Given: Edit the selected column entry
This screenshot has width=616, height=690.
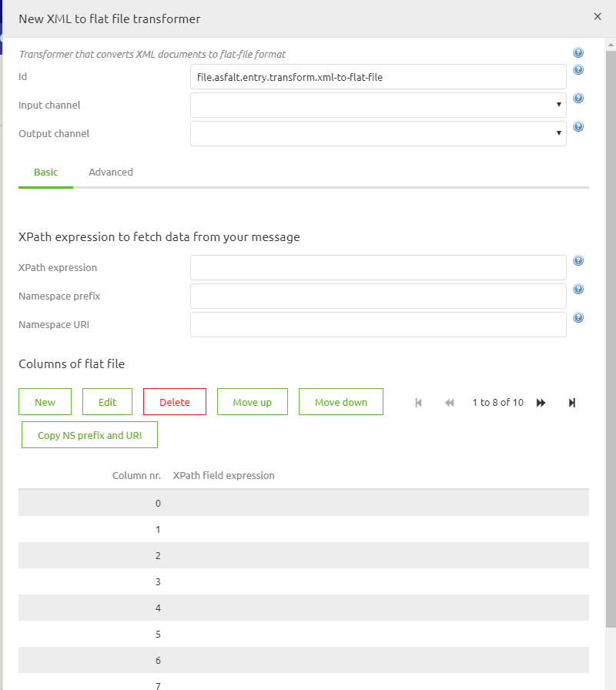Looking at the screenshot, I should click(107, 401).
